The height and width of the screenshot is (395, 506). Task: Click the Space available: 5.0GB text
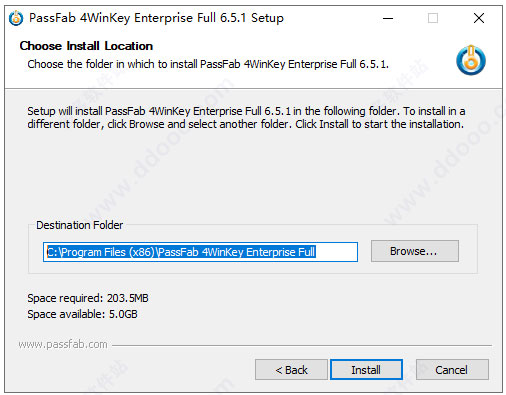(82, 314)
